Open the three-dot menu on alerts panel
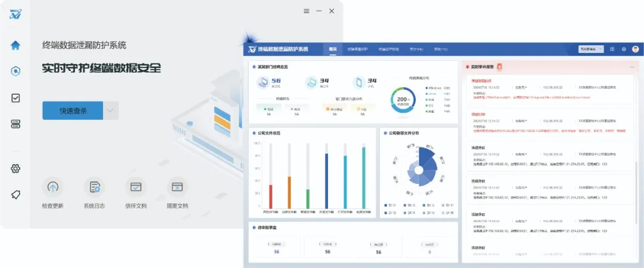The height and width of the screenshot is (268, 644). (x=632, y=67)
